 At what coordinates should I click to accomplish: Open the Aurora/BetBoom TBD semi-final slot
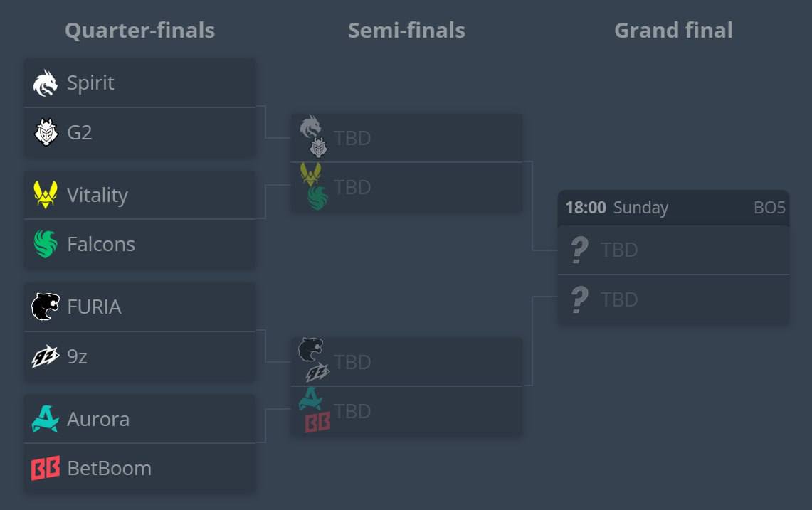pyautogui.click(x=406, y=411)
